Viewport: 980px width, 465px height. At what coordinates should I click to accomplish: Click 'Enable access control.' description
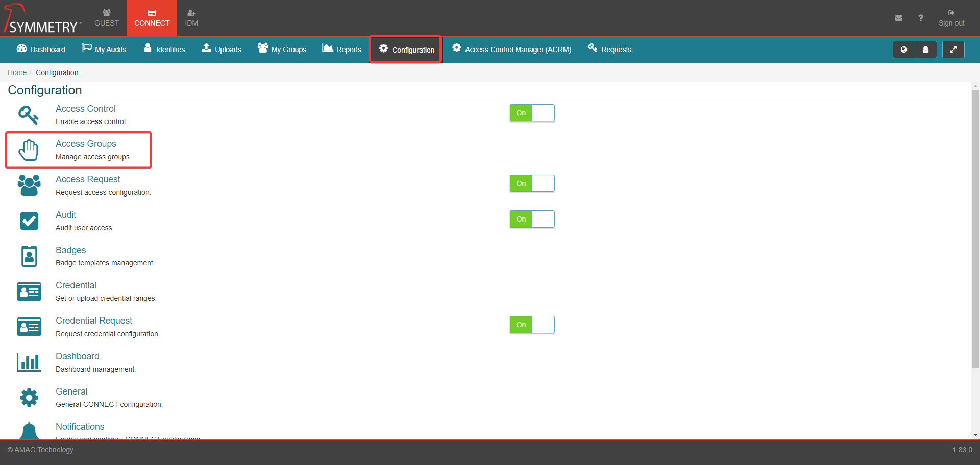pos(91,121)
